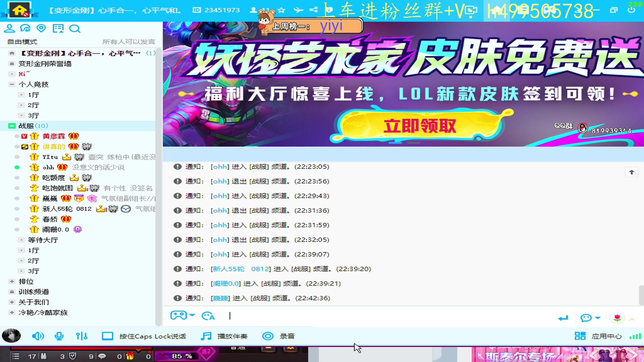Select user 吃额度 in channel list

(54, 178)
